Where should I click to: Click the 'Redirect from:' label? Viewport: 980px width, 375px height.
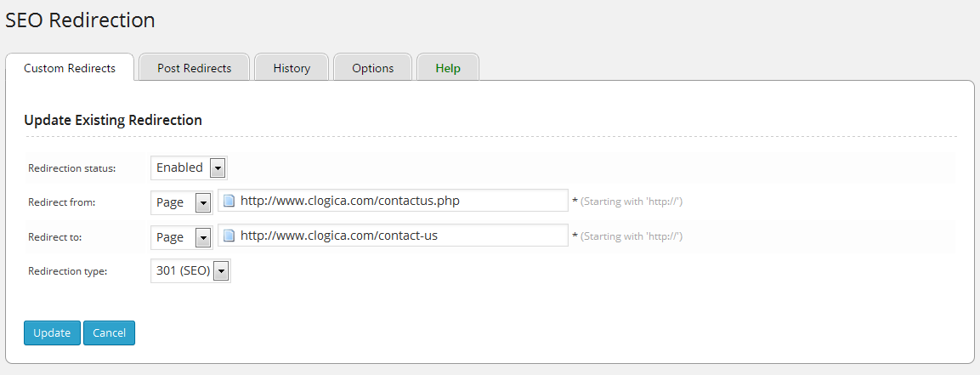pyautogui.click(x=62, y=202)
